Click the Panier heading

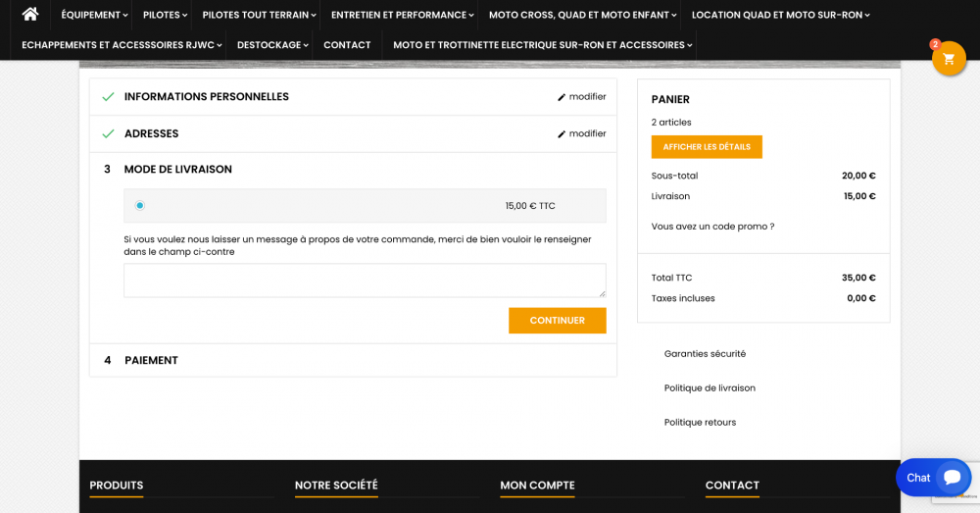click(670, 99)
